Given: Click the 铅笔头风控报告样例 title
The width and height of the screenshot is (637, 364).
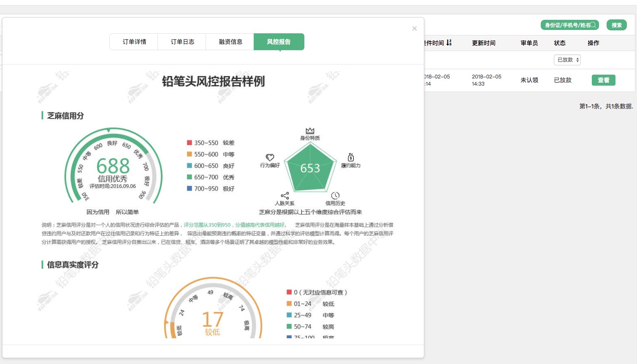Looking at the screenshot, I should pos(213,81).
